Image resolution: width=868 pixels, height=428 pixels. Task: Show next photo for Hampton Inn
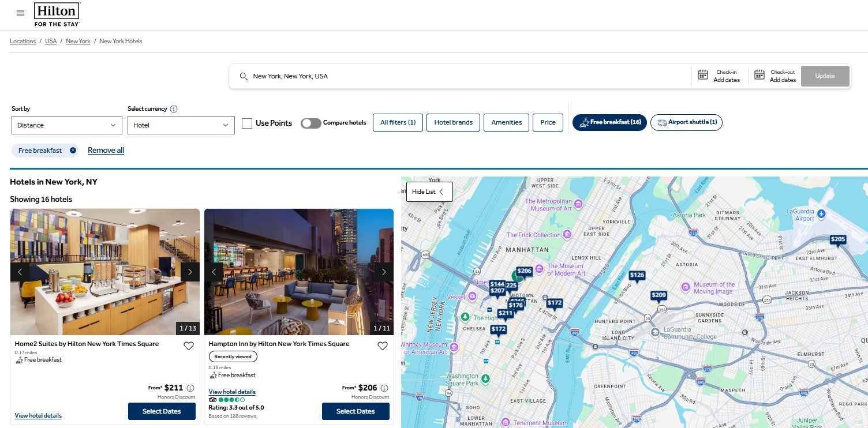(x=384, y=272)
